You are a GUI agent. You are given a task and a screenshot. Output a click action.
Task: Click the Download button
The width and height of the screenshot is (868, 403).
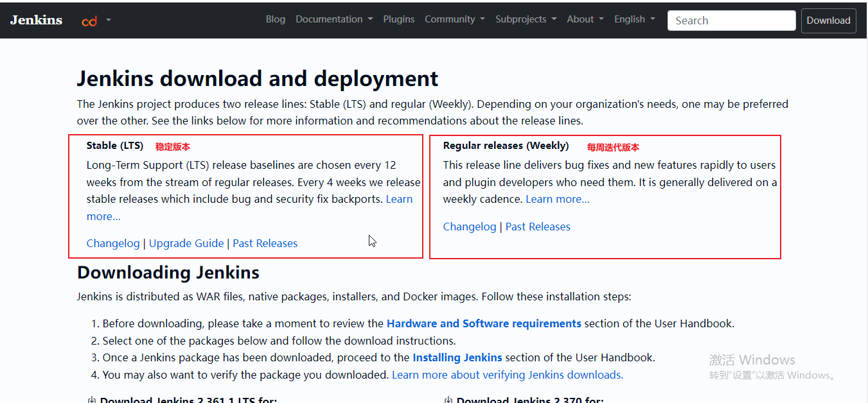[828, 20]
